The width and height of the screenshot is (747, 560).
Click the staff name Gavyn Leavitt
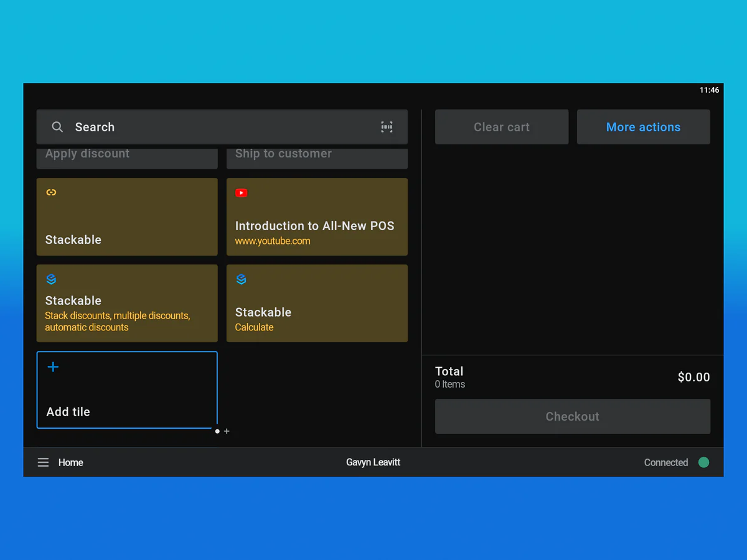pos(373,462)
